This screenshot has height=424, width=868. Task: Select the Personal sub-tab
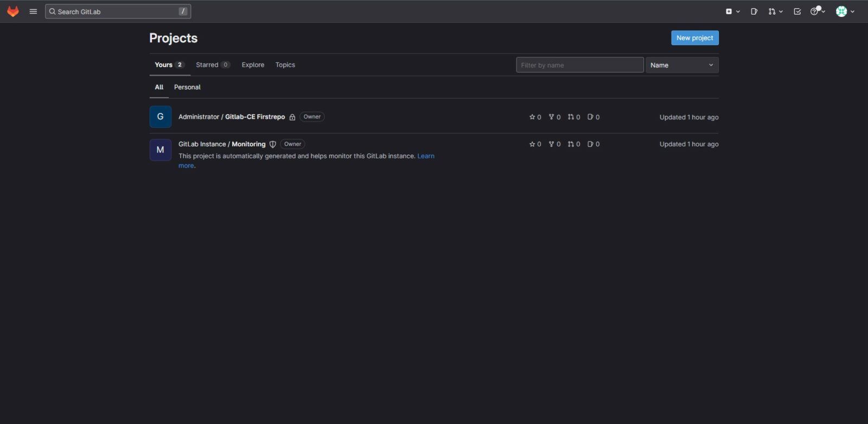[187, 87]
